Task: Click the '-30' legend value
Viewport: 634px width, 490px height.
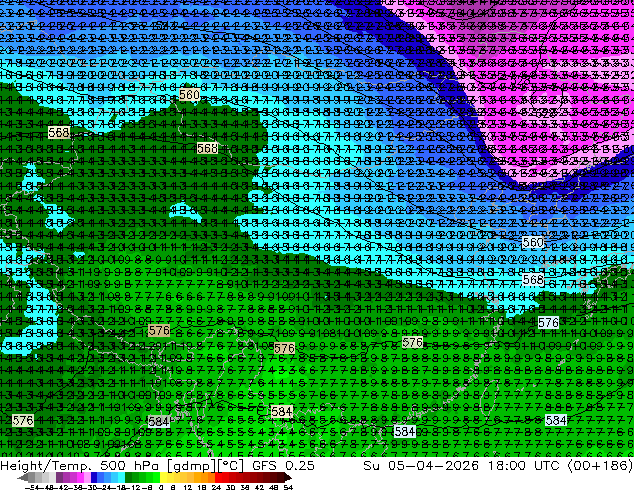Action: (91, 487)
